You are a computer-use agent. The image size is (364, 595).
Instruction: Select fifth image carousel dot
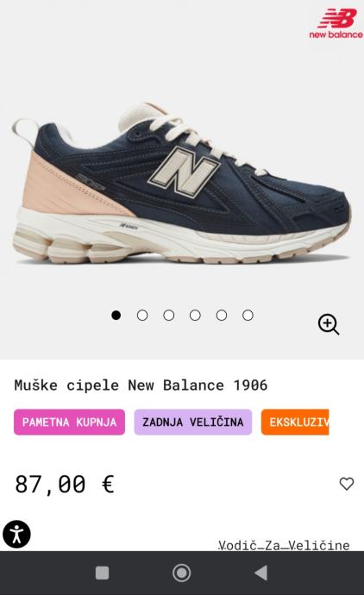tap(222, 316)
